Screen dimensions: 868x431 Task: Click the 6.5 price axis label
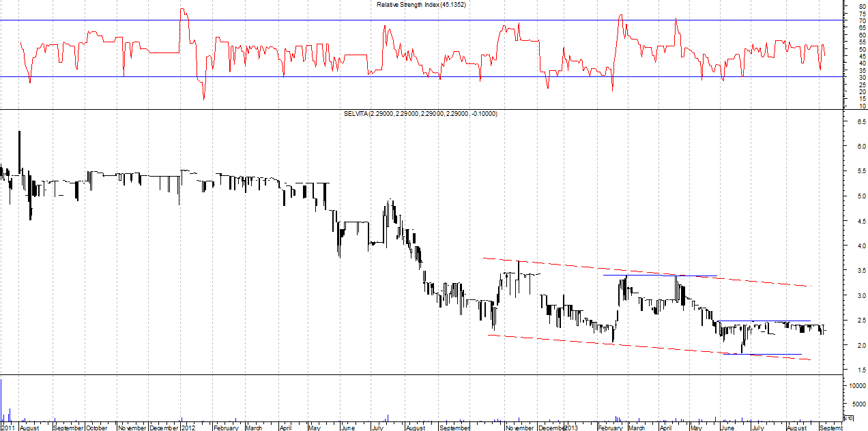coord(862,121)
